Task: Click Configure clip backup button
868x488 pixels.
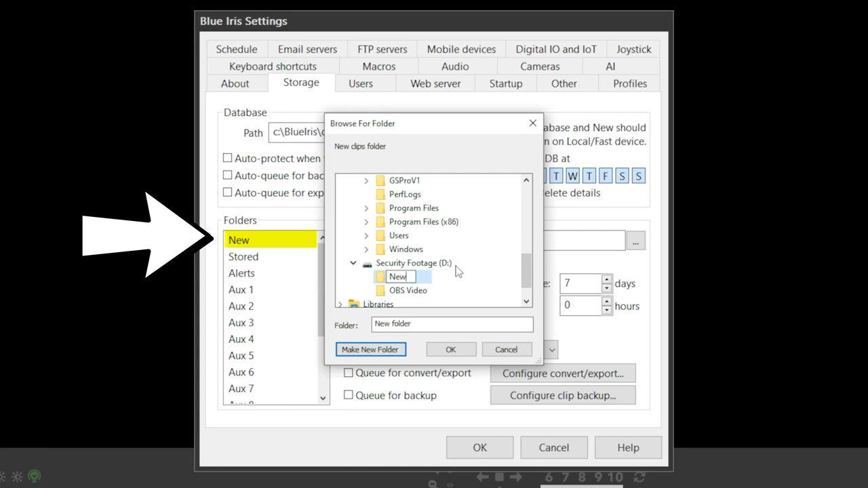Action: tap(563, 395)
